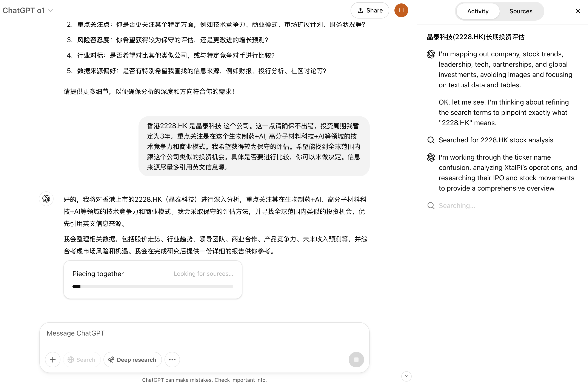The width and height of the screenshot is (588, 385).
Task: Click the magnifier icon beside Searched for 2228.HK
Action: pos(431,140)
